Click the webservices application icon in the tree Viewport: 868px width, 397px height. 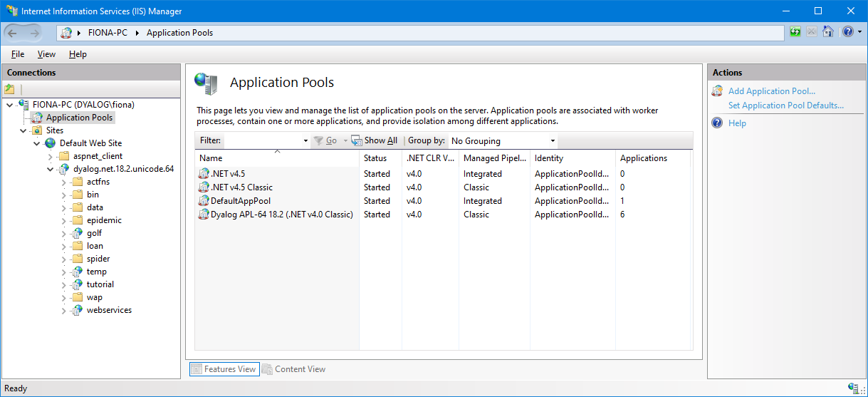click(78, 310)
